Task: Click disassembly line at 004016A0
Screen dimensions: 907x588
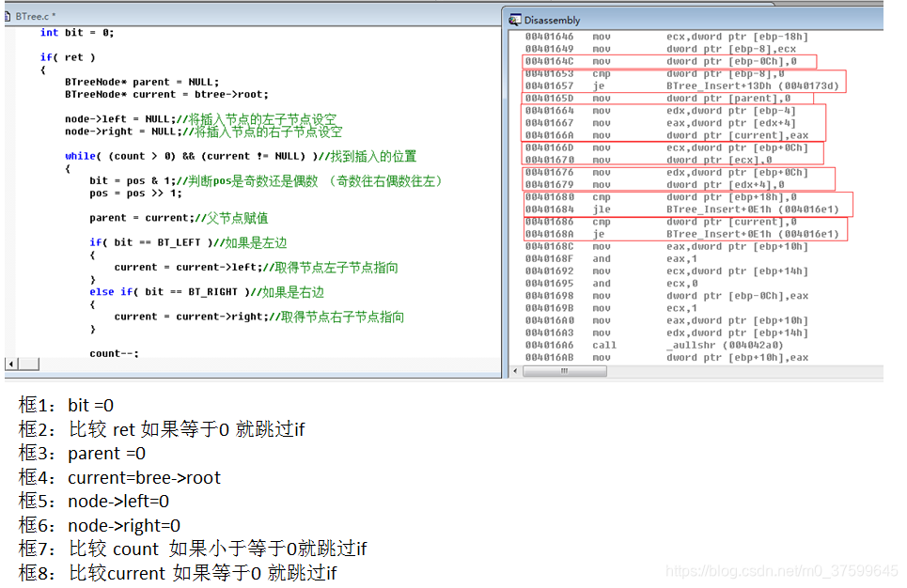Action: coord(667,320)
